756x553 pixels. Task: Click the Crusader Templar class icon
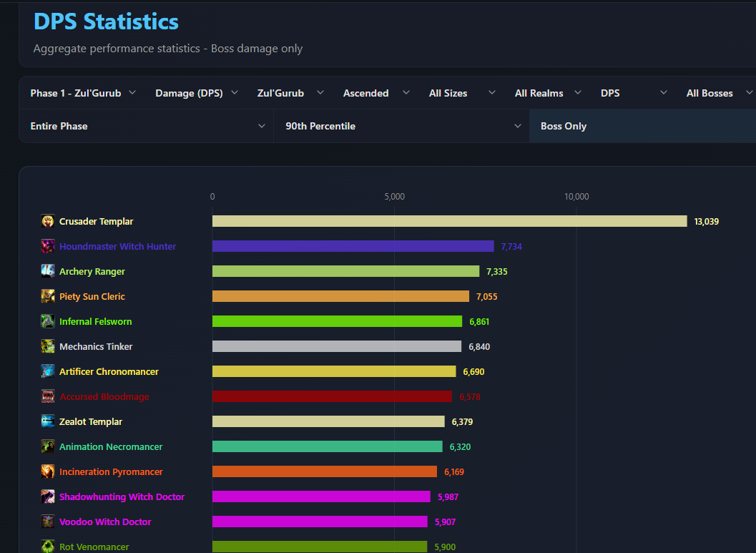coord(48,221)
